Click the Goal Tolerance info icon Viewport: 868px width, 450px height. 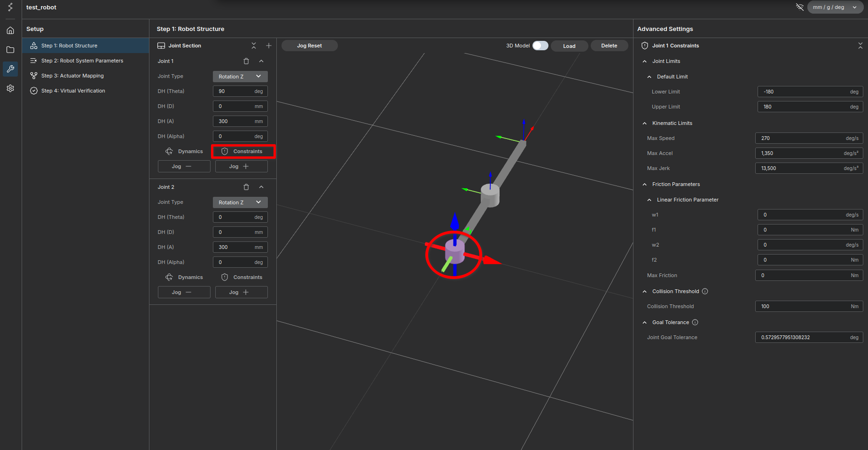695,322
